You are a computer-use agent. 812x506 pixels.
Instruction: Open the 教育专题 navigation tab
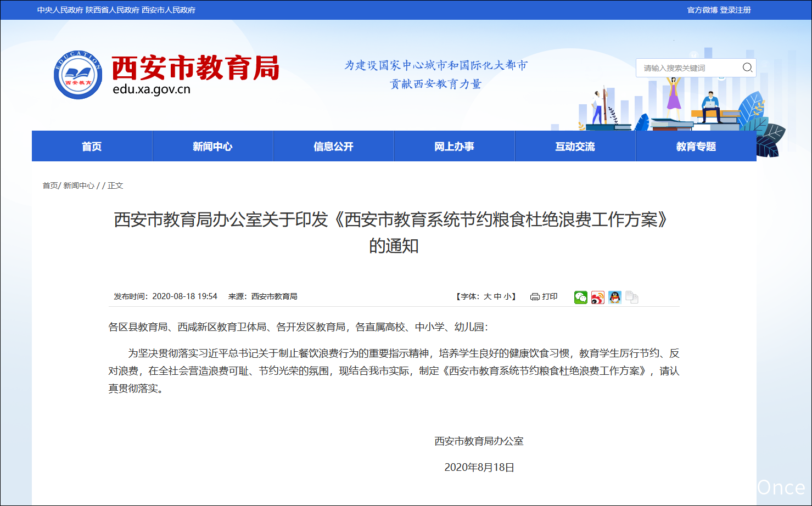click(x=696, y=147)
